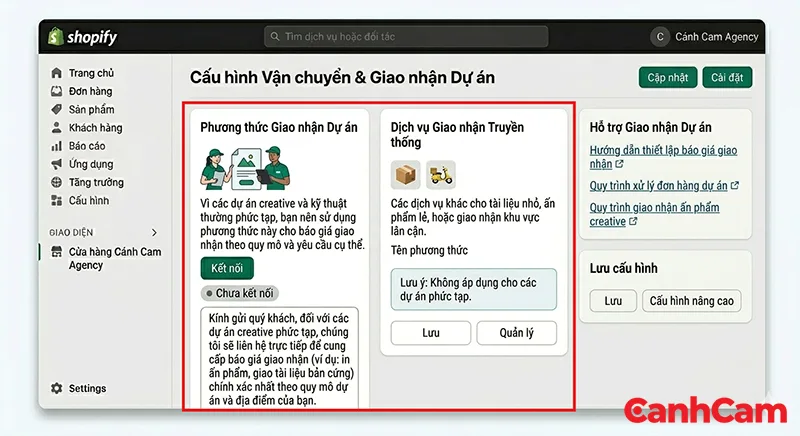The height and width of the screenshot is (436, 800).
Task: Click the Tên phương thức label
Action: pos(429,250)
